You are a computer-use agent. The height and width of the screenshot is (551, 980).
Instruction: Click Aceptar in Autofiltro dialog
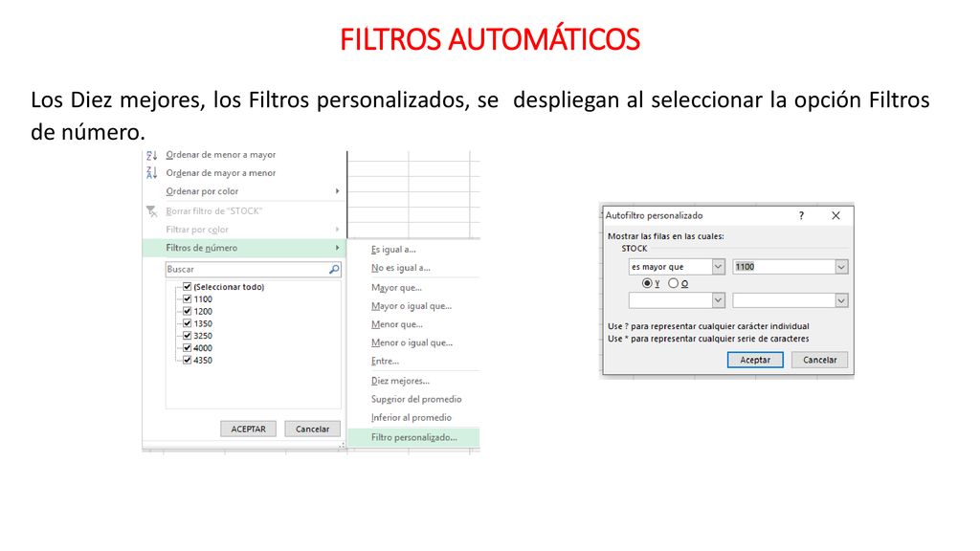[x=755, y=360]
